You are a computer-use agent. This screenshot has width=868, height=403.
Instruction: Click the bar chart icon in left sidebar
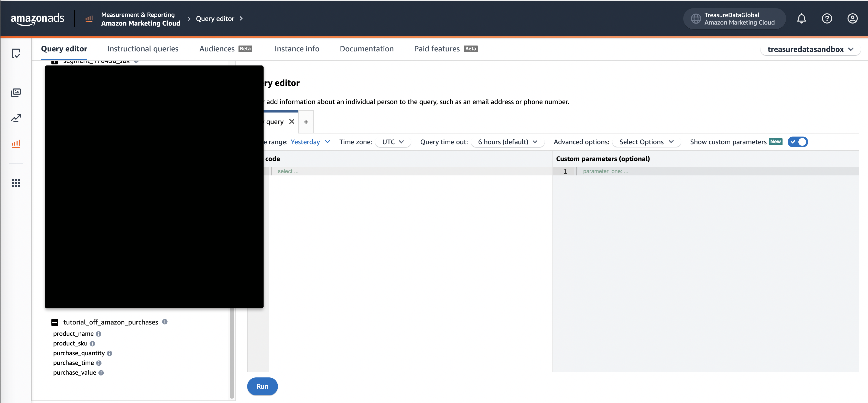16,144
